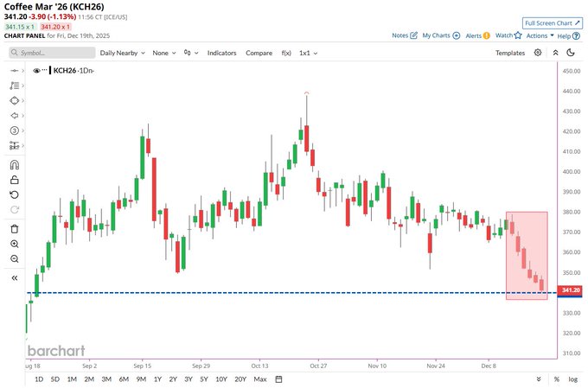The image size is (588, 388).
Task: Click the Symbol search field
Action: click(50, 53)
